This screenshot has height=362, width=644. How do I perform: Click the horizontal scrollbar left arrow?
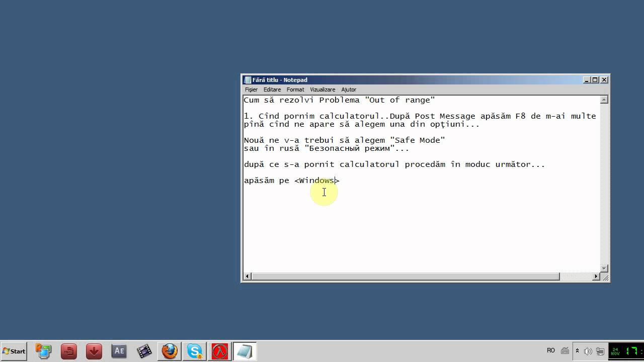click(x=248, y=277)
